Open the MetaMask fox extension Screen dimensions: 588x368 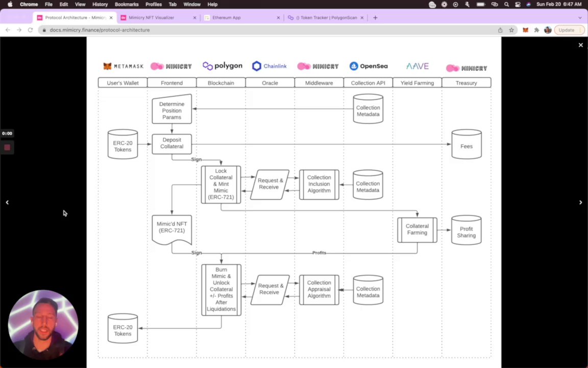point(525,30)
